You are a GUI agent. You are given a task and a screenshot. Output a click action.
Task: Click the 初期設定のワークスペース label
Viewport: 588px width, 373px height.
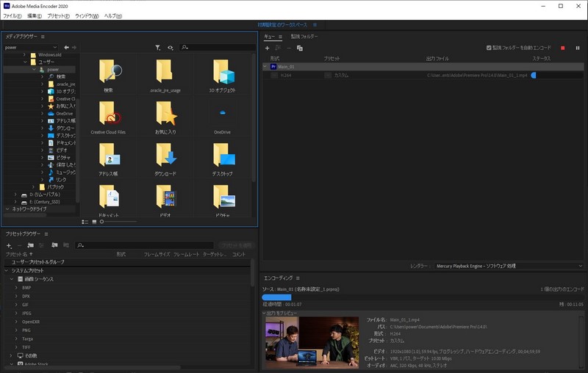click(282, 25)
